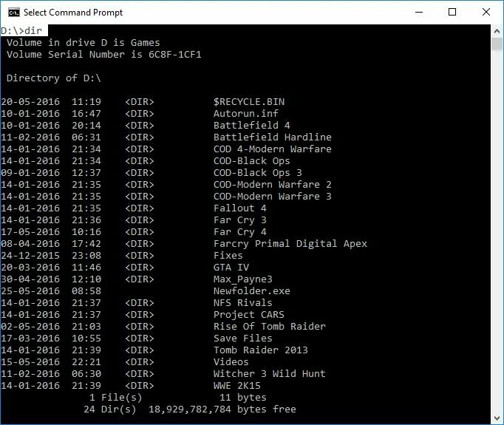Click the 'COD-Modern Warfare 3' entry

click(273, 197)
